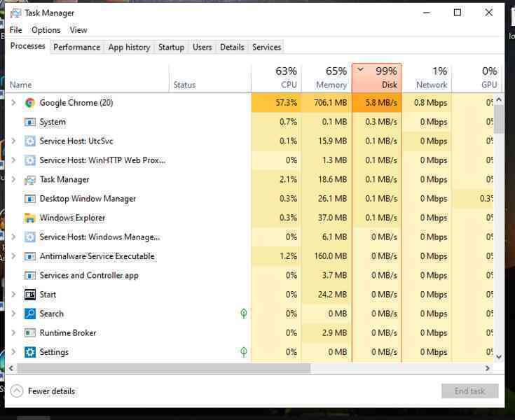Click the Service Host: UtcSvc gear icon
This screenshot has height=420, width=515.
tap(30, 141)
